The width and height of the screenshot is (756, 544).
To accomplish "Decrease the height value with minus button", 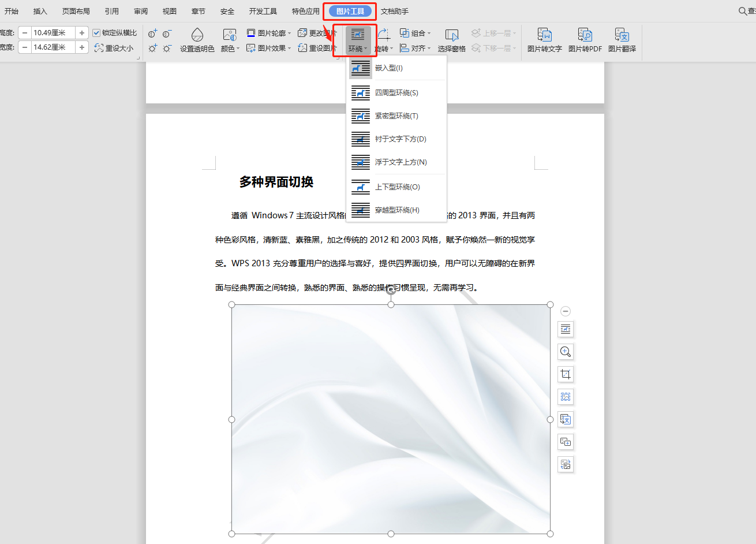I will [24, 33].
